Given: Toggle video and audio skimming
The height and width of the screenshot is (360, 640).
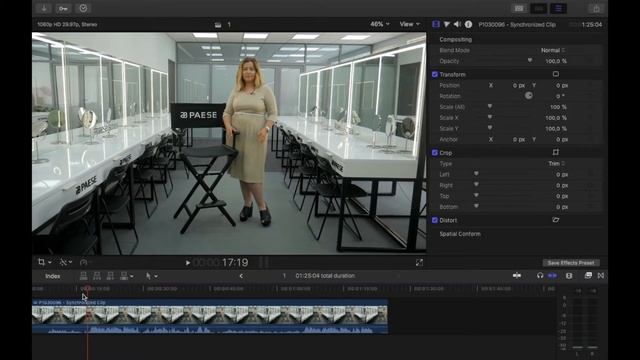Looking at the screenshot, I should point(517,276).
